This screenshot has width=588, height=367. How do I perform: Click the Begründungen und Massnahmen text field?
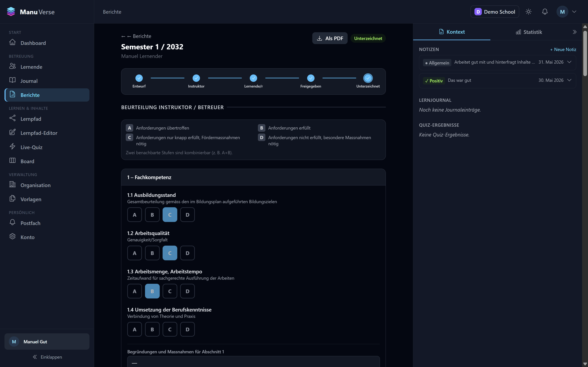(253, 362)
